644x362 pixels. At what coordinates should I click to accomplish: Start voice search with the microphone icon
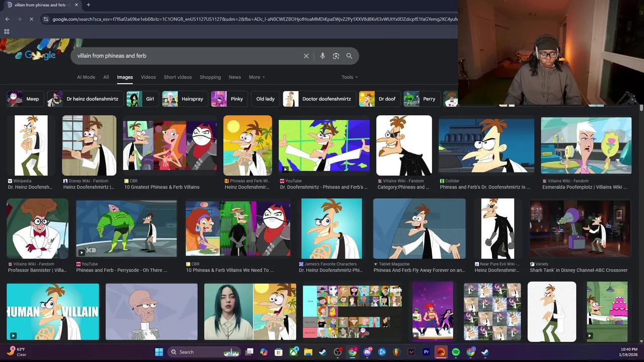tap(323, 56)
